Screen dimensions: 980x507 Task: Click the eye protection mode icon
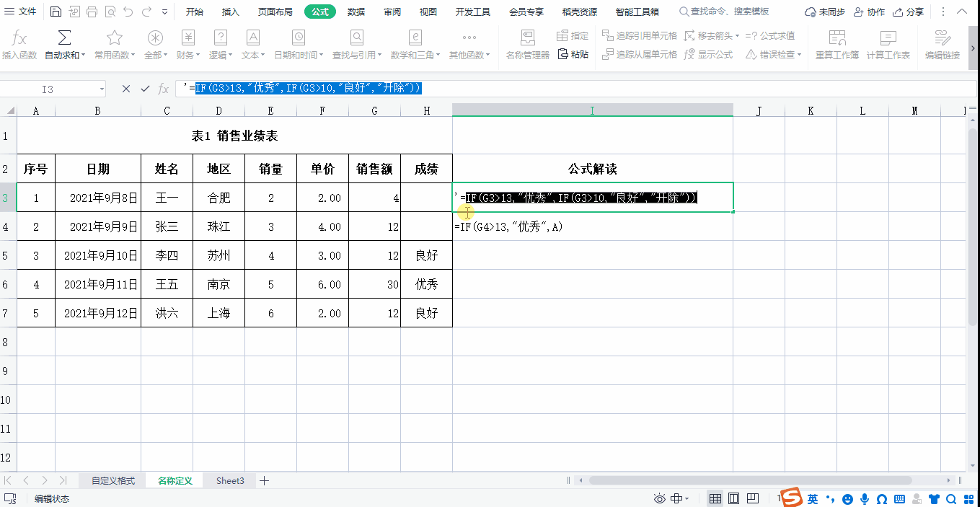(659, 498)
